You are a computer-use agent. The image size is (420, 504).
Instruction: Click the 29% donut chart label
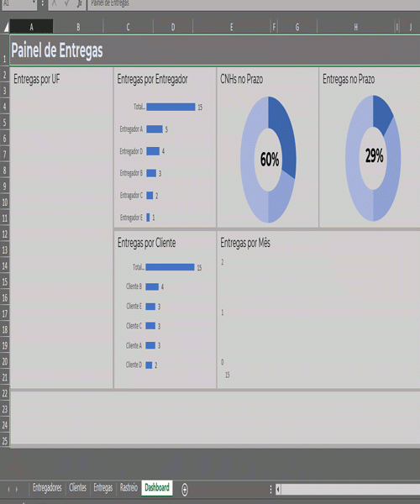click(x=375, y=155)
